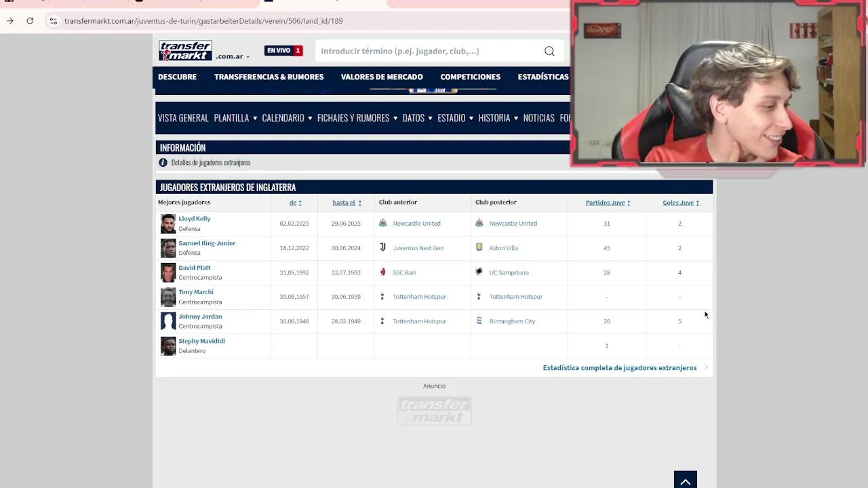
Task: Open the DESCUBRE menu
Action: coord(177,77)
